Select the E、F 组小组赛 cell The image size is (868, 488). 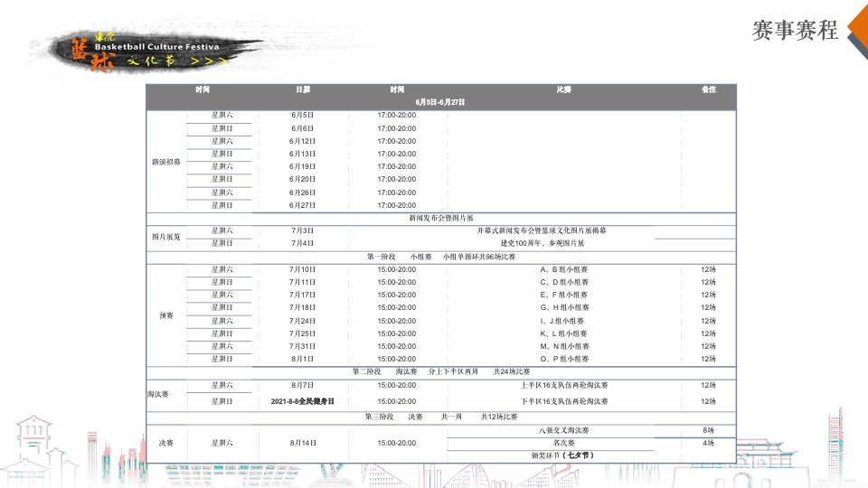(564, 295)
